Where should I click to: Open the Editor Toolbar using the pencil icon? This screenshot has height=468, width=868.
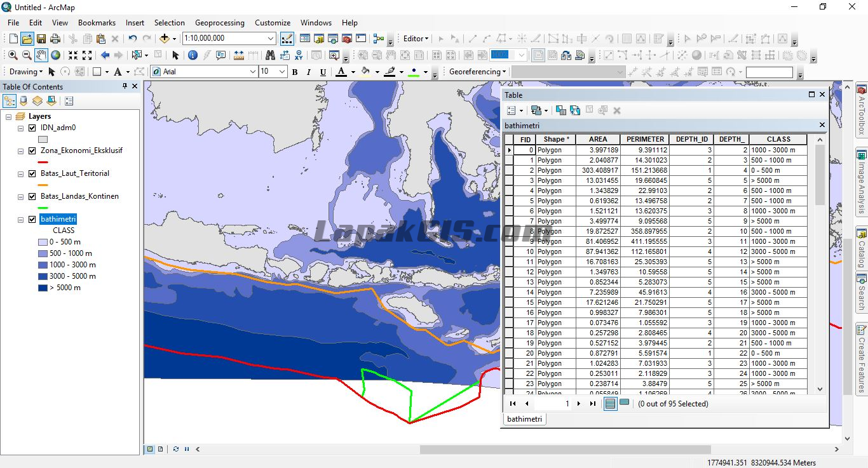click(287, 39)
